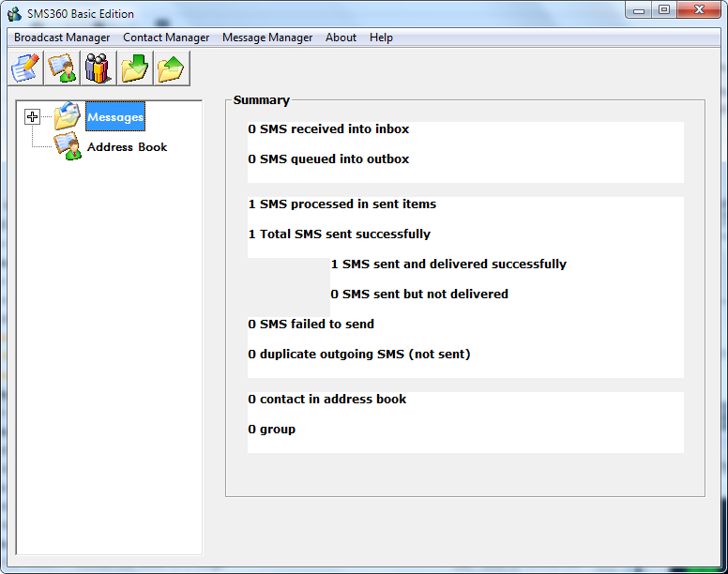Click the '0 contact in address book' line

tap(326, 400)
